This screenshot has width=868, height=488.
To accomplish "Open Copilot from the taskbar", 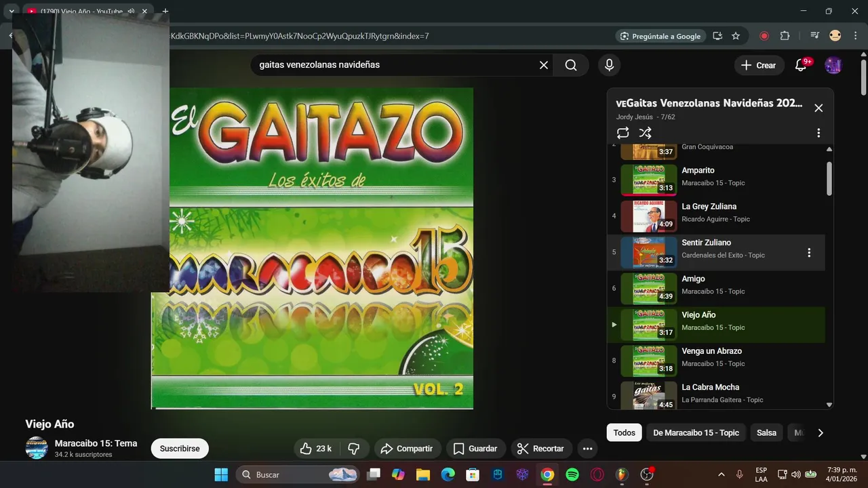I will pos(398,474).
